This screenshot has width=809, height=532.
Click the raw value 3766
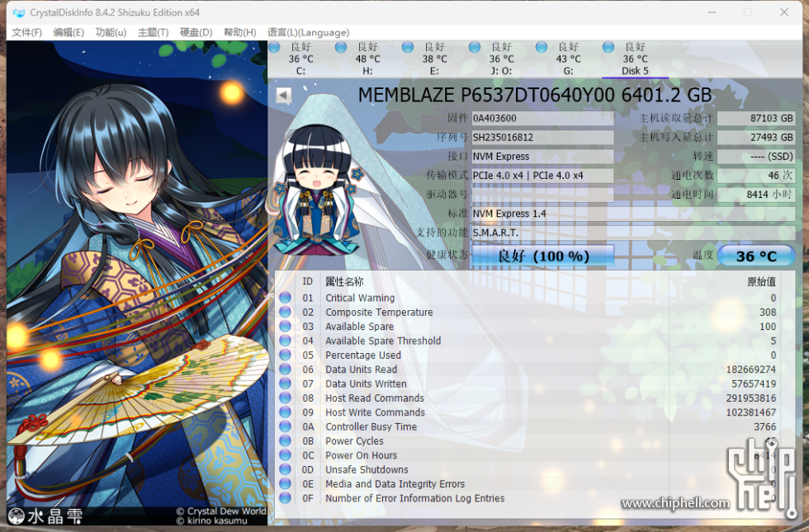pos(764,426)
